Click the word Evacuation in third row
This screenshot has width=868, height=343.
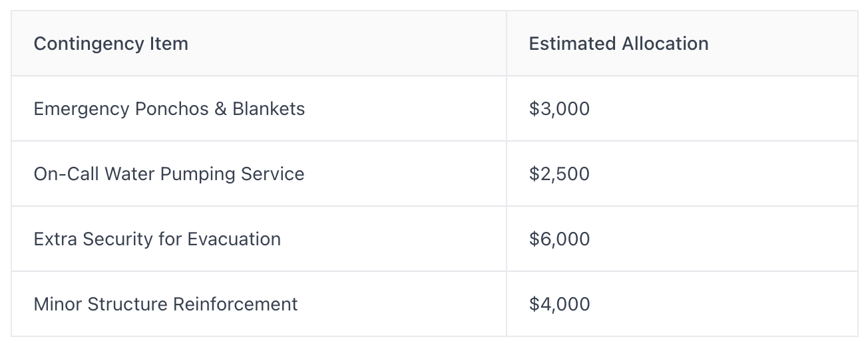(x=234, y=239)
